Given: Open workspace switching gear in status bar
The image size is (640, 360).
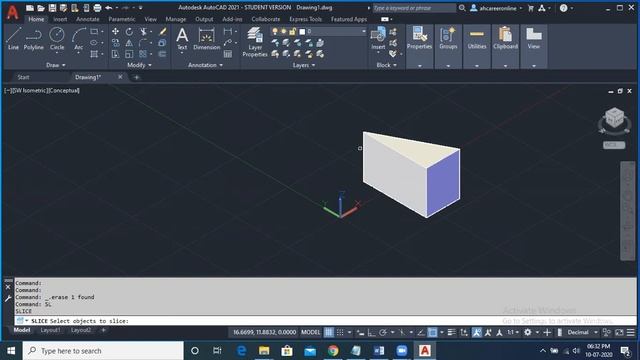Looking at the screenshot, I should pos(528,332).
